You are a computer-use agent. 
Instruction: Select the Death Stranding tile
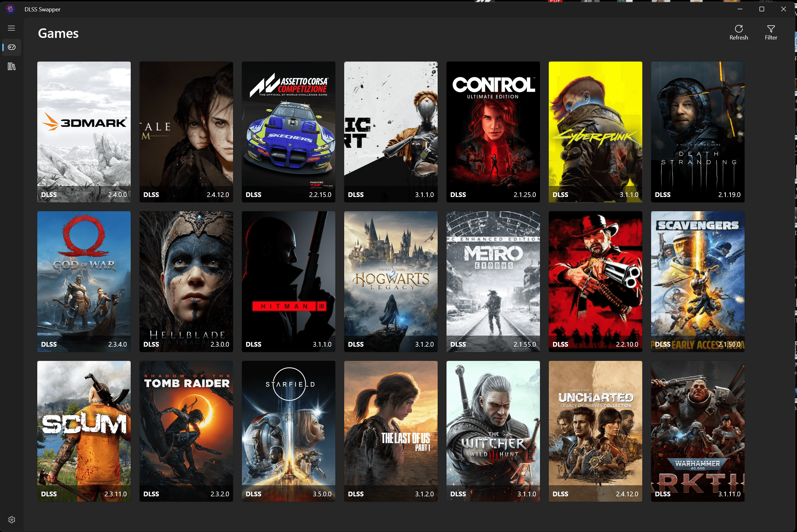point(698,132)
